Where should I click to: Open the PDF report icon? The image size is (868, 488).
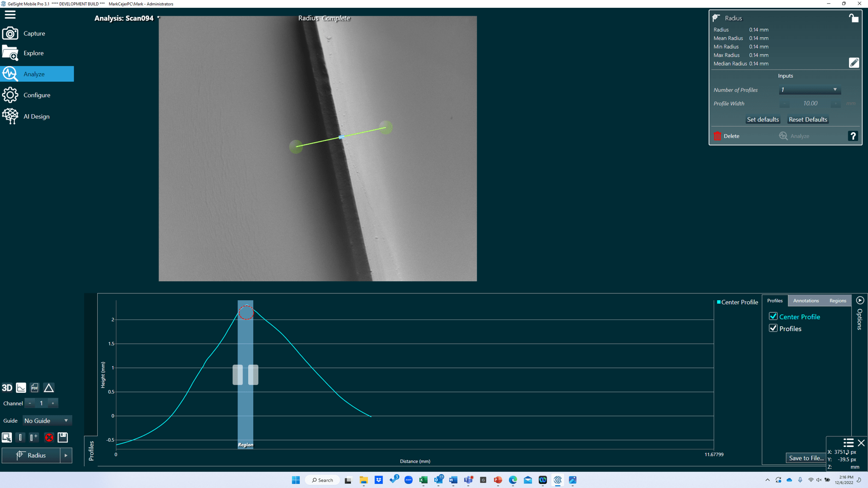click(35, 388)
